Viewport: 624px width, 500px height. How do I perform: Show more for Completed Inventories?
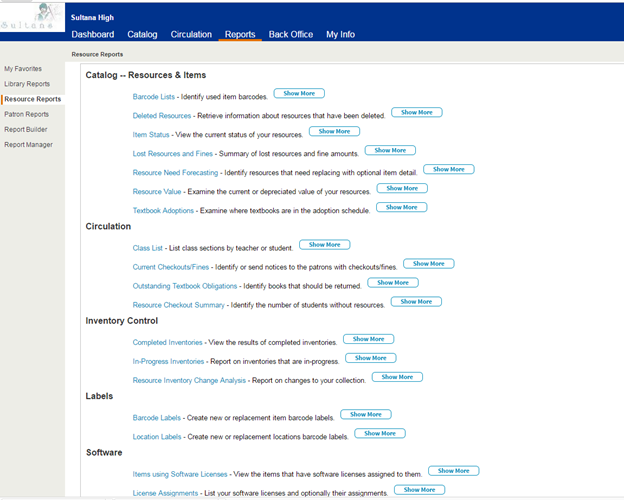(x=369, y=339)
